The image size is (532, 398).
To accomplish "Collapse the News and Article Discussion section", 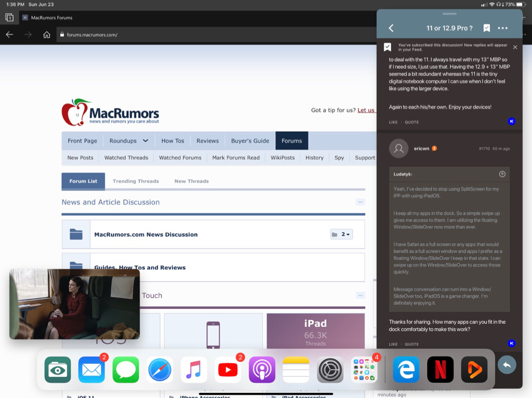I will [x=361, y=202].
